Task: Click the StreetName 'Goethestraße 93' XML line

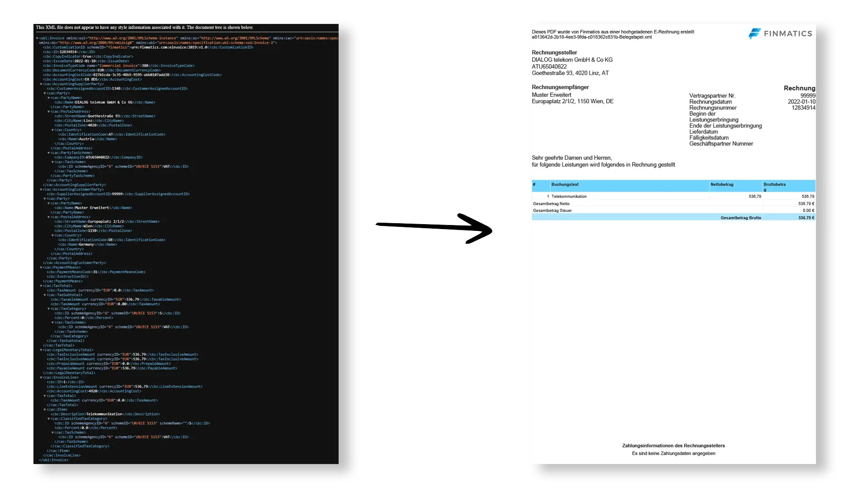Action: (104, 116)
